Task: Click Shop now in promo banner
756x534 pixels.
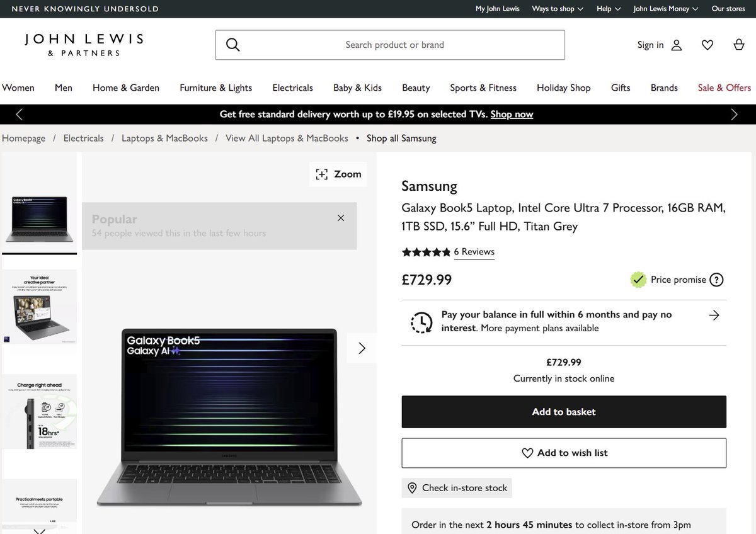Action: [512, 114]
